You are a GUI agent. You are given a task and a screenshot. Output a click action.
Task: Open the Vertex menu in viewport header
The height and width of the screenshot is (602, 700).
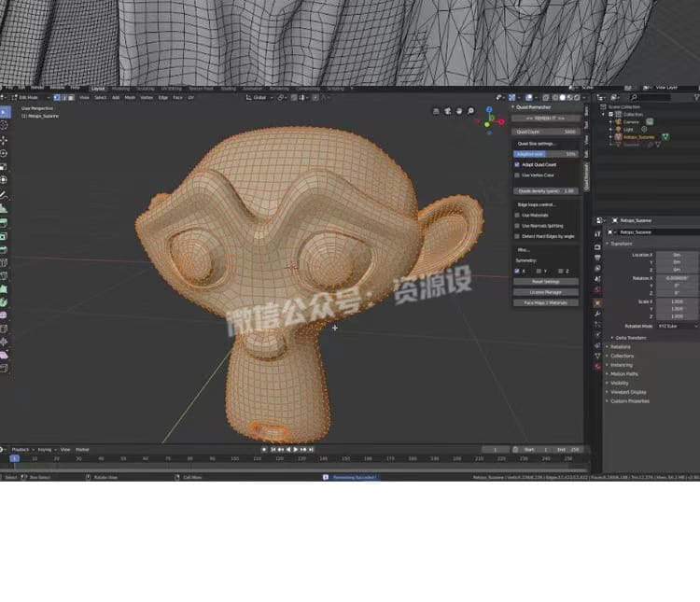147,97
